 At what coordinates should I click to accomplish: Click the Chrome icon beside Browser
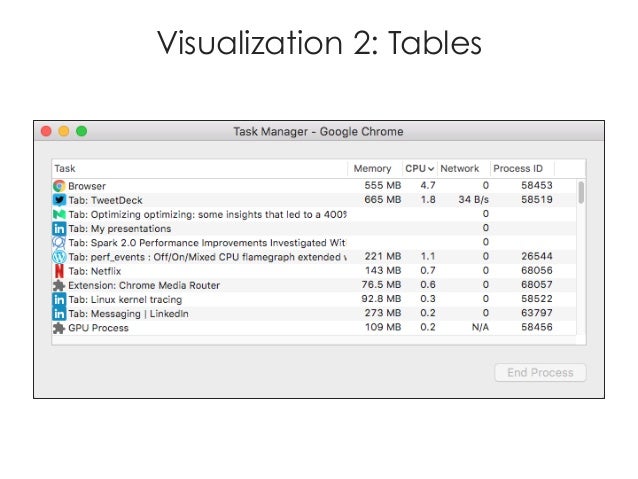click(59, 186)
